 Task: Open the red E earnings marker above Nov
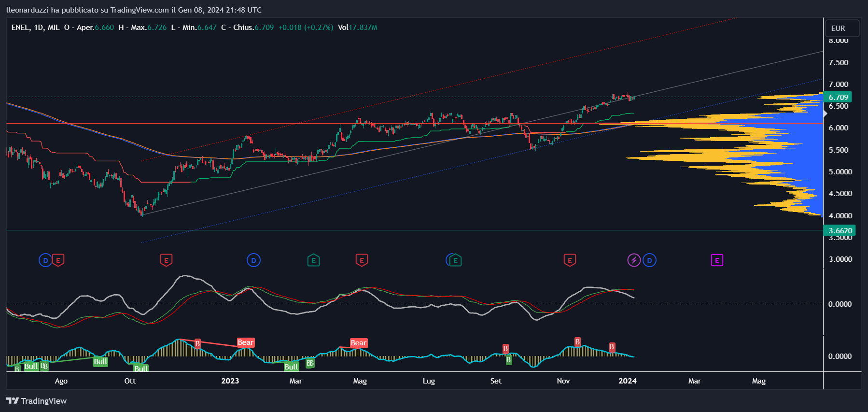pos(570,261)
